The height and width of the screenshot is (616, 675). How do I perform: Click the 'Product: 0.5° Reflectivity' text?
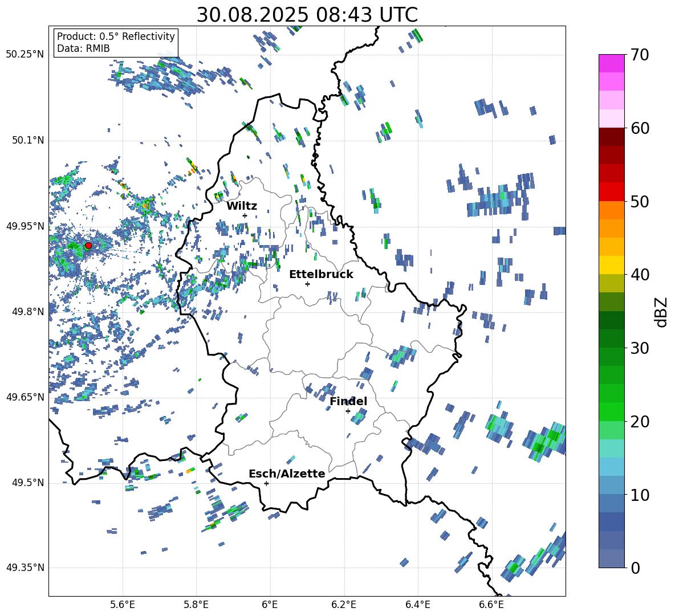(x=116, y=36)
